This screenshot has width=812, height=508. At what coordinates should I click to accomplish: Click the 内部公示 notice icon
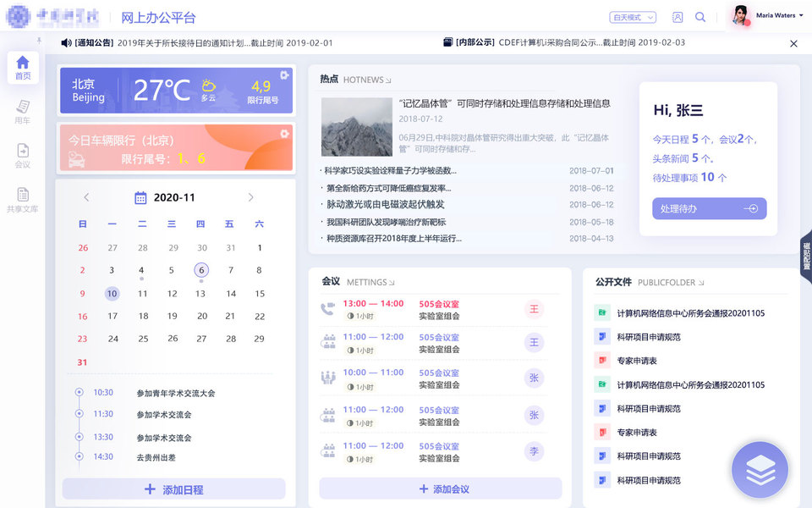448,42
